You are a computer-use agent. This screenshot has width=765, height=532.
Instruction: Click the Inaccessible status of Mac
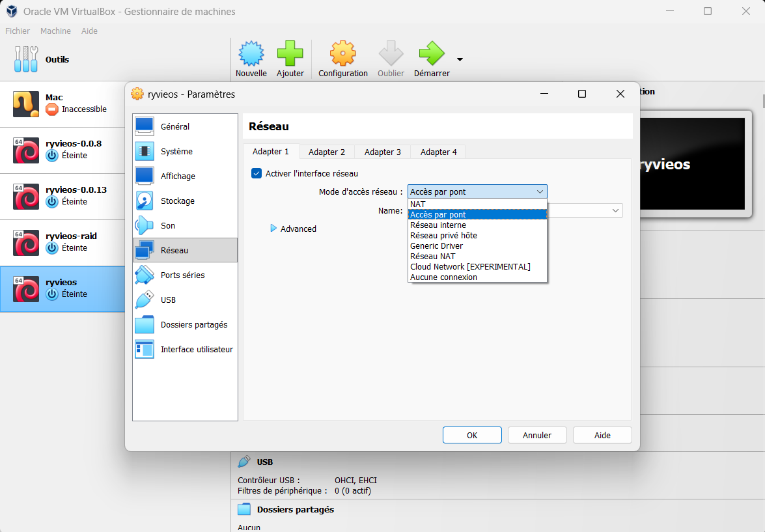click(x=84, y=109)
